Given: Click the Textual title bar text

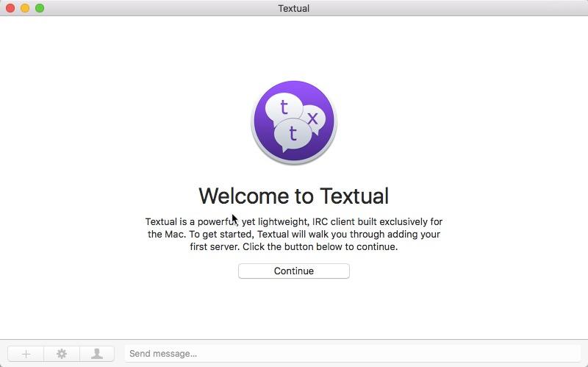Looking at the screenshot, I should pos(293,8).
